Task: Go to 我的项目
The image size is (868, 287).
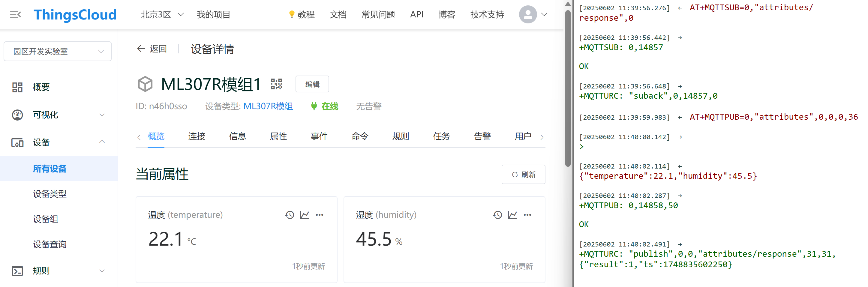Action: (213, 14)
